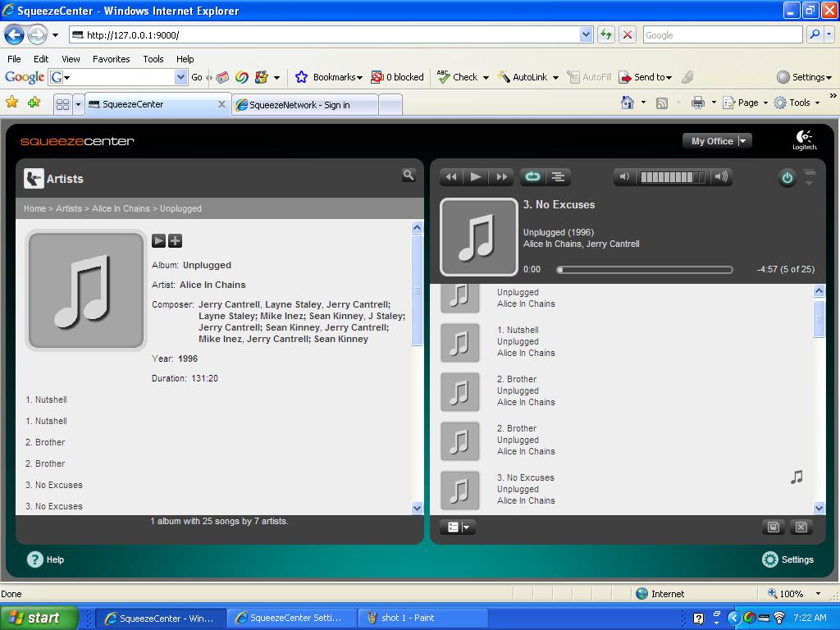Viewport: 840px width, 630px height.
Task: Raise volume using the louder speaker icon
Action: tap(720, 176)
